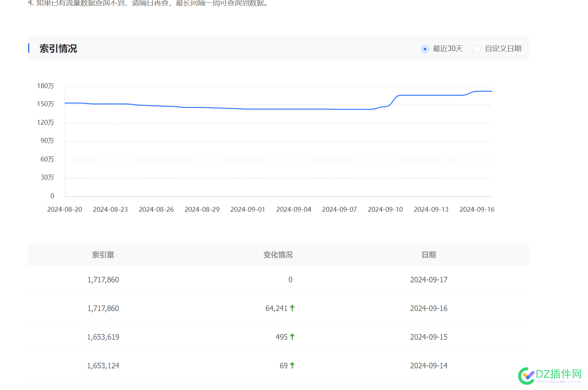Click the 索引情况 section heading

(x=58, y=49)
